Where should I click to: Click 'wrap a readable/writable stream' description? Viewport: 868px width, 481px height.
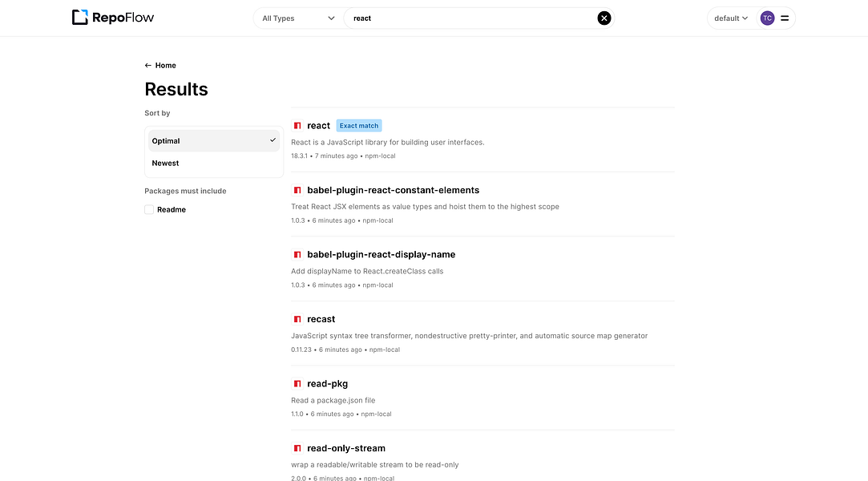[x=375, y=465]
